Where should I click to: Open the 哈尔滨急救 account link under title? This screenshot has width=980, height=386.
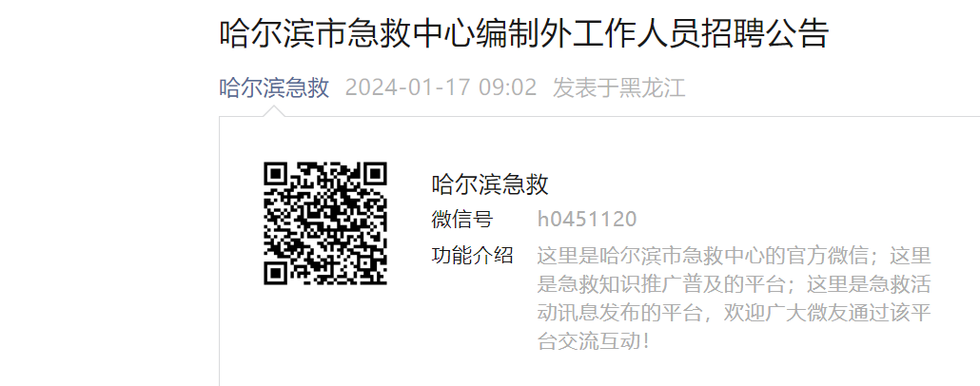tap(274, 87)
